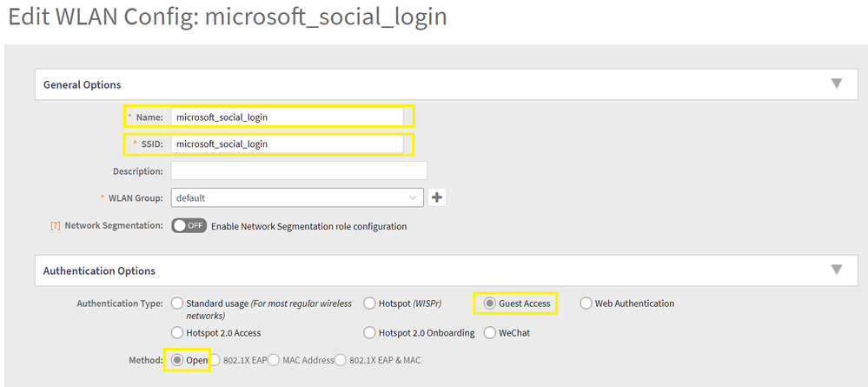Click the Name input field

tap(288, 117)
